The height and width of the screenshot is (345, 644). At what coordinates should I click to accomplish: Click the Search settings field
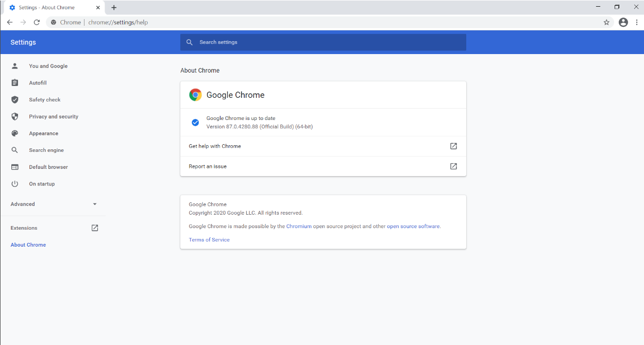click(x=323, y=42)
